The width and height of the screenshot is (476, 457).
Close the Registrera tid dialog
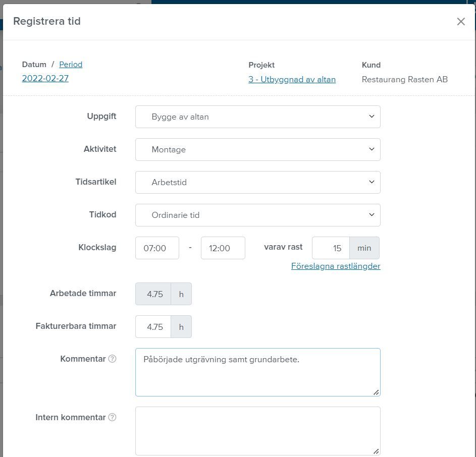pos(460,21)
